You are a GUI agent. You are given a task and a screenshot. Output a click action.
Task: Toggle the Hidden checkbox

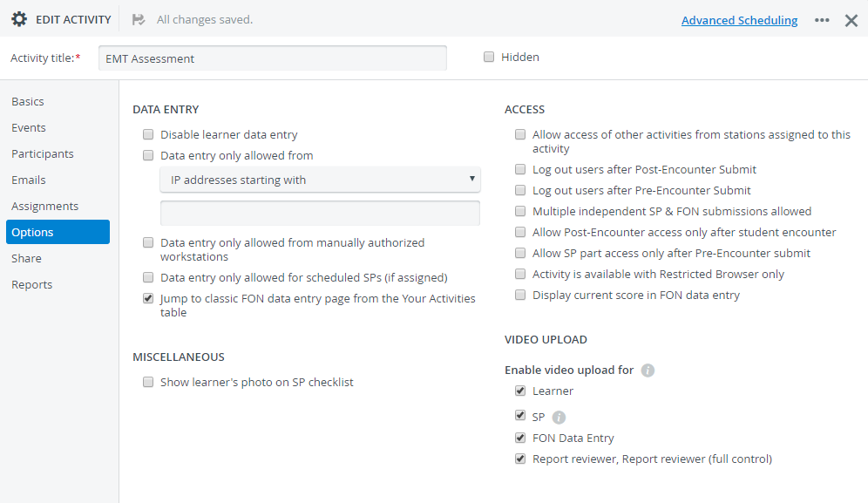(x=489, y=57)
